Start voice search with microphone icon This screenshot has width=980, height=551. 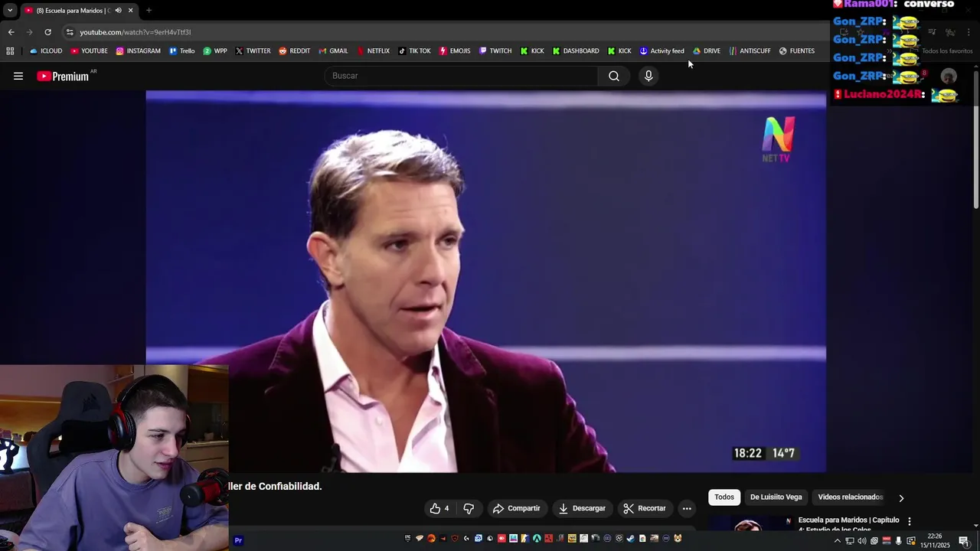(648, 76)
